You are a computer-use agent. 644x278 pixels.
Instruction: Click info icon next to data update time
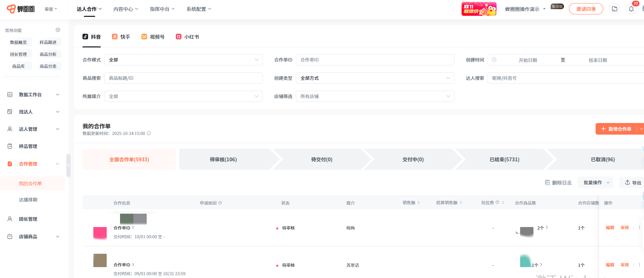click(x=149, y=134)
